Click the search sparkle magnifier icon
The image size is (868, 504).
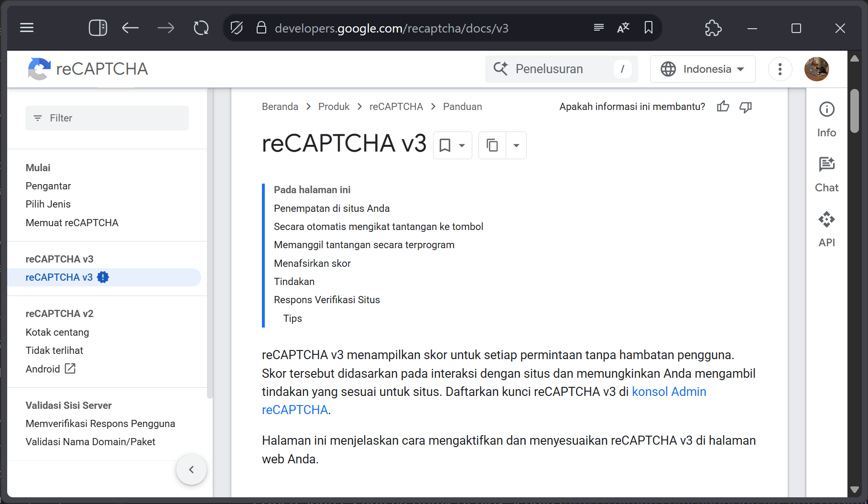pyautogui.click(x=500, y=69)
